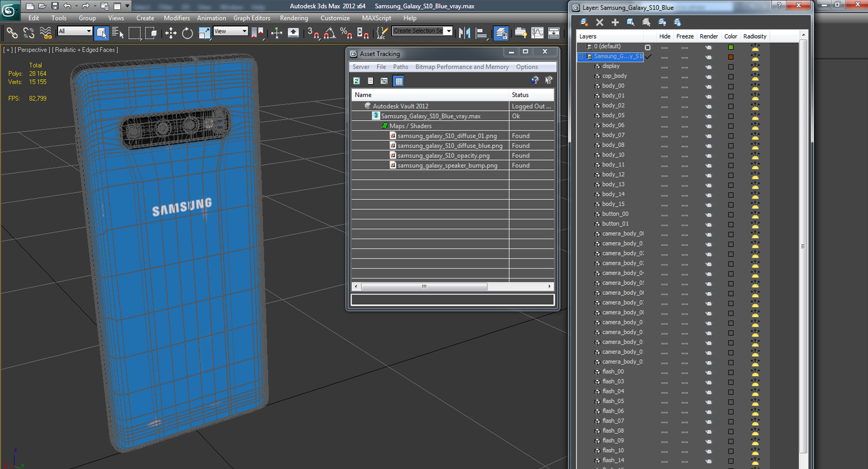868x469 pixels.
Task: Toggle Percent Snap
Action: pos(346,33)
